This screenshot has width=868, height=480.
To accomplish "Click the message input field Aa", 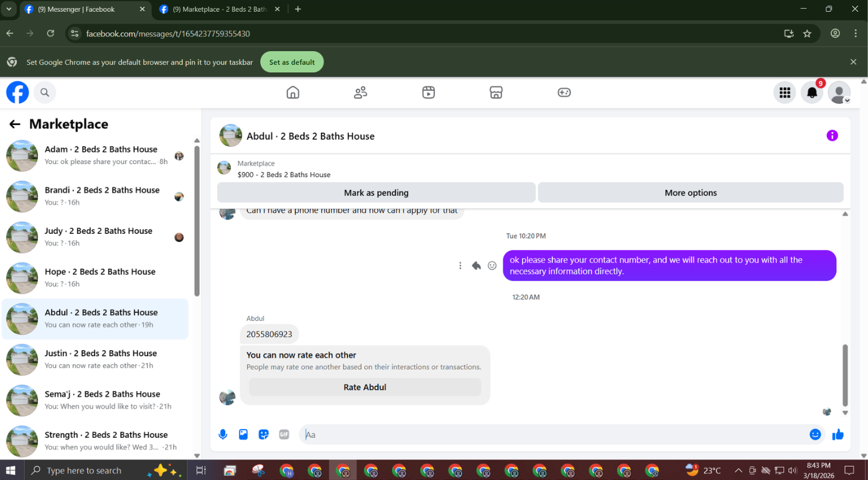I will pos(553,435).
